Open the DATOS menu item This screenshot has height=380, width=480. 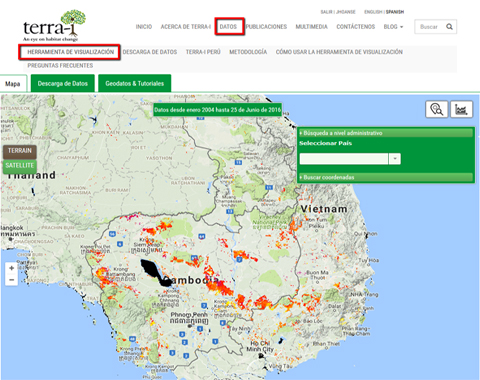pos(228,27)
